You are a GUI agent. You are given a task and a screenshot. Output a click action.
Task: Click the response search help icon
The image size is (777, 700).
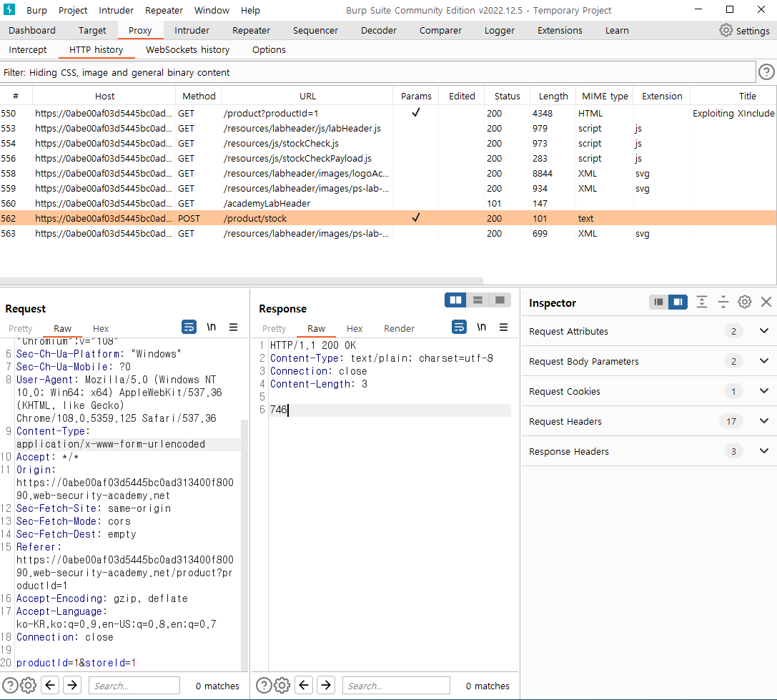pos(264,686)
